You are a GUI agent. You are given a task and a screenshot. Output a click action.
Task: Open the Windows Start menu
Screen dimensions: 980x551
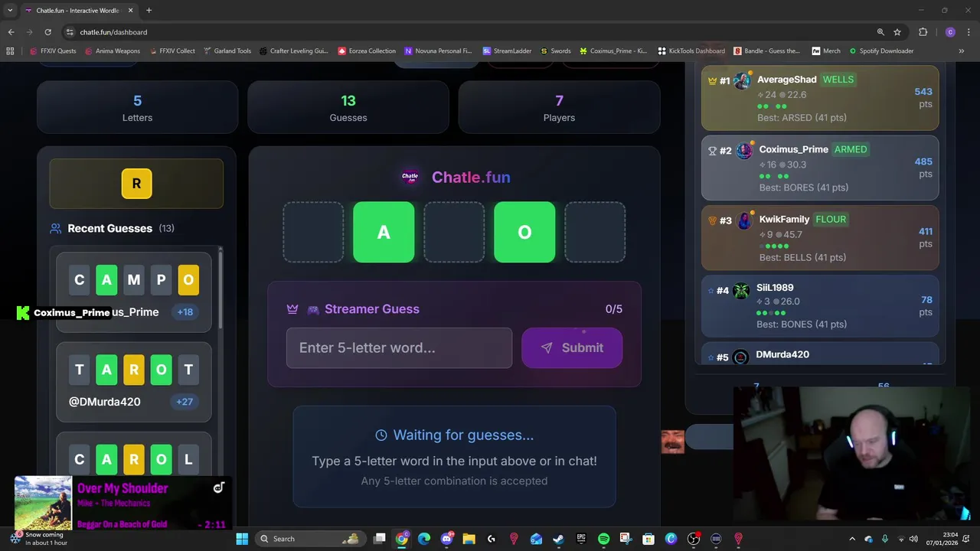pos(242,539)
